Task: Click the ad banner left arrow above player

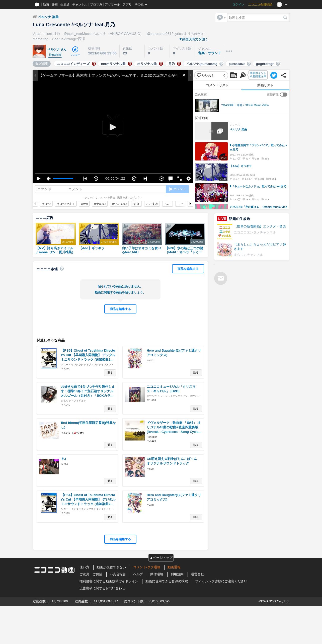Action: pyautogui.click(x=35, y=75)
